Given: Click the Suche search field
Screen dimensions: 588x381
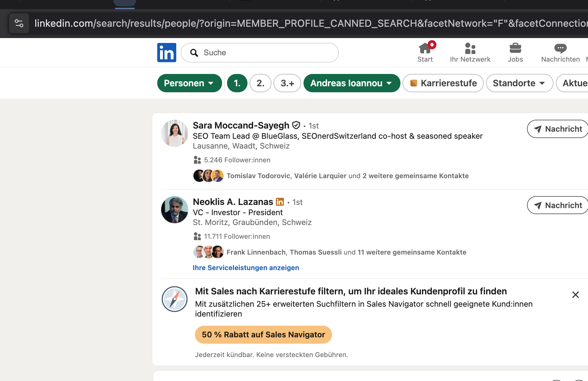Looking at the screenshot, I should 260,53.
